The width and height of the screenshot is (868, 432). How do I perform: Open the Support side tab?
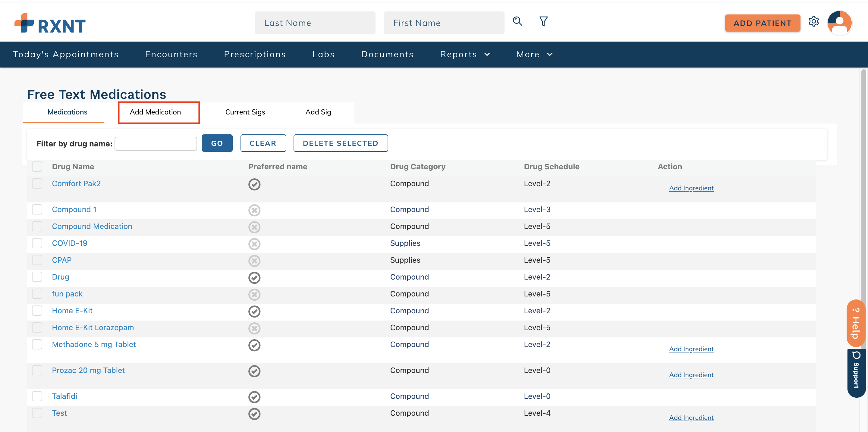pyautogui.click(x=856, y=373)
